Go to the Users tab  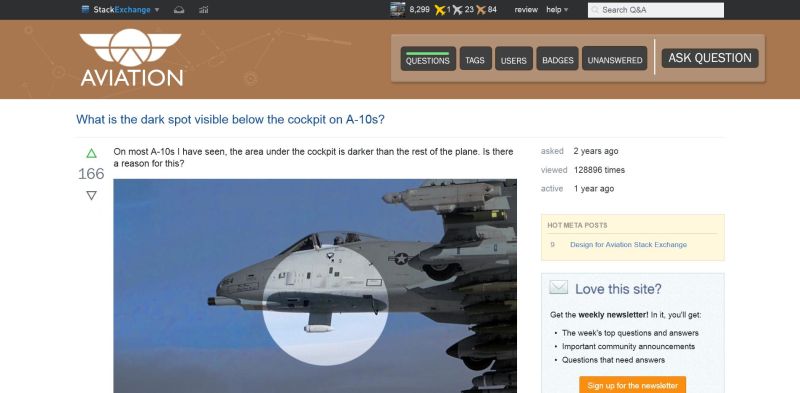tap(514, 59)
